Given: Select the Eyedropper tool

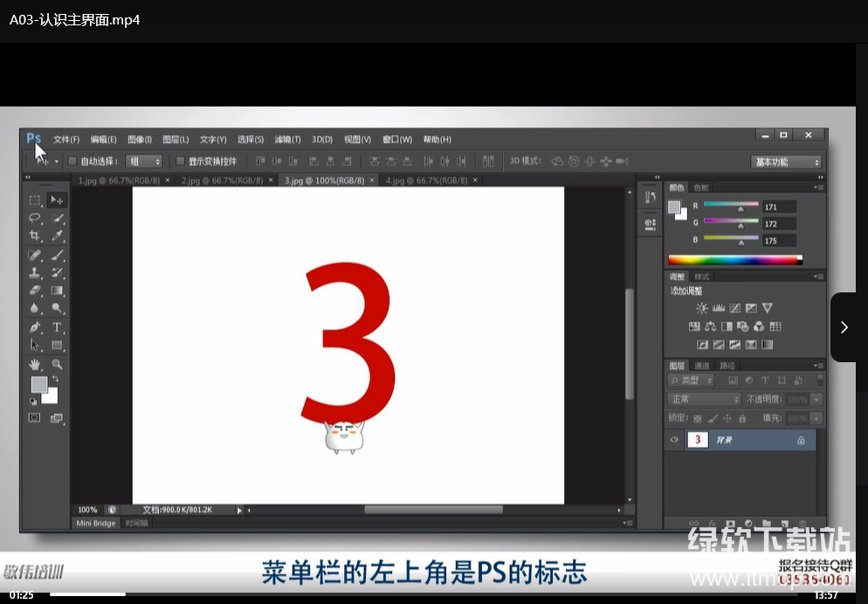Looking at the screenshot, I should pyautogui.click(x=57, y=237).
